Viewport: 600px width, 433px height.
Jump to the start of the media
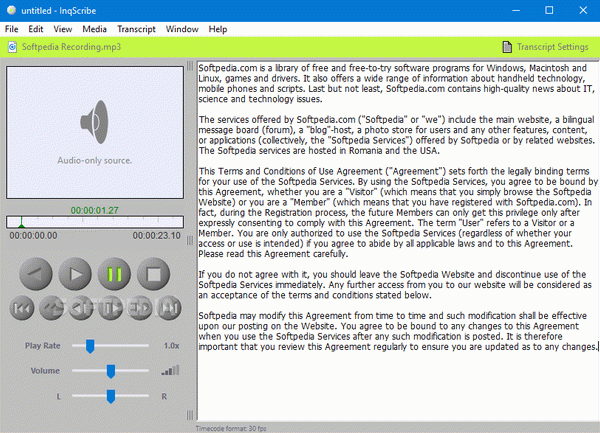click(21, 308)
